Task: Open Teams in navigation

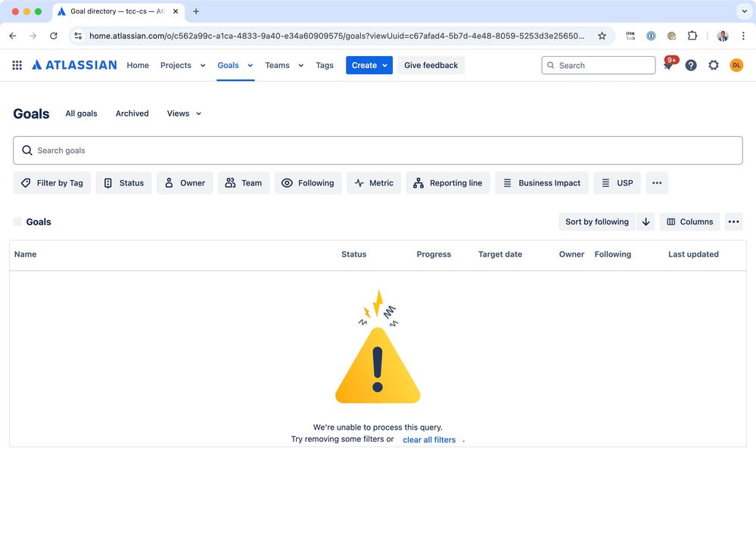Action: [x=277, y=65]
